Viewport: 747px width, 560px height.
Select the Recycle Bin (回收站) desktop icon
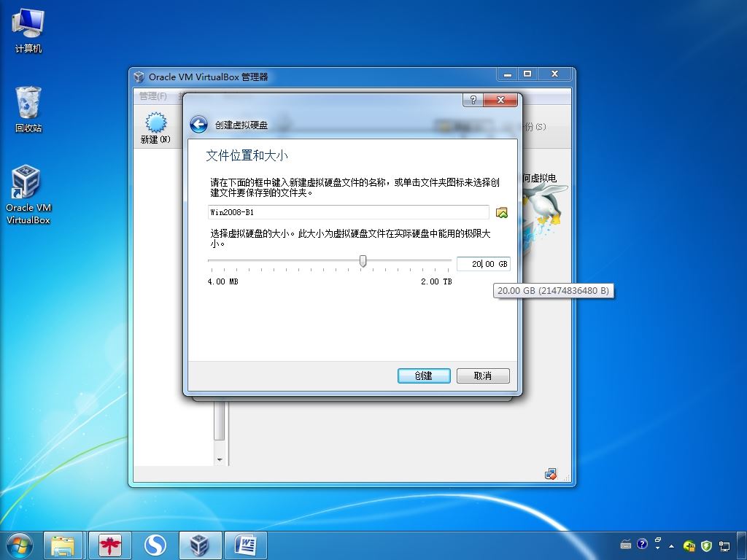[28, 109]
